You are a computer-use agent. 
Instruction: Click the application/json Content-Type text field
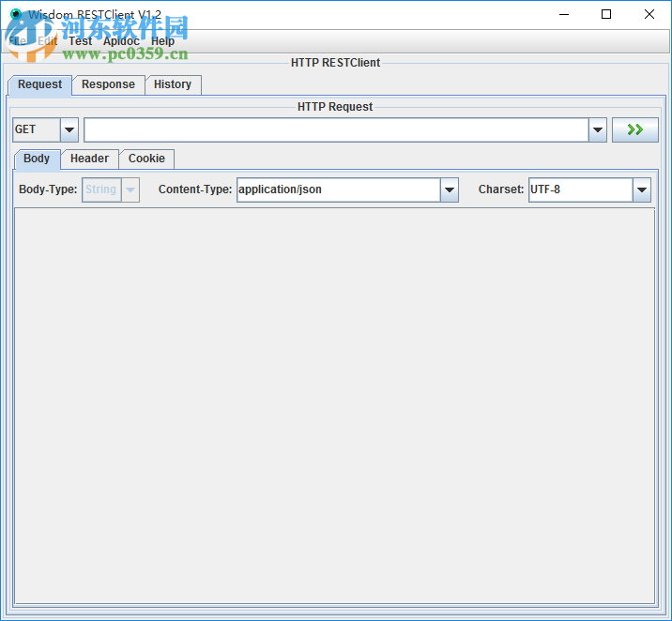click(x=339, y=189)
